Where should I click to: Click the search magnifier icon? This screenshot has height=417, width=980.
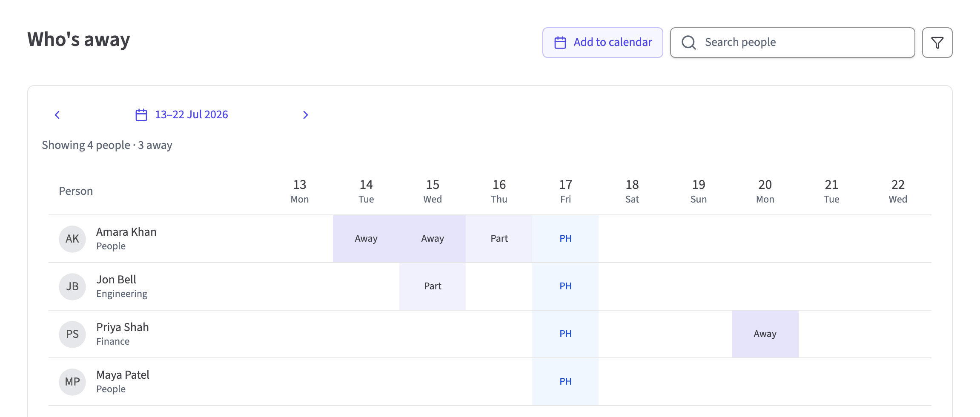point(688,43)
